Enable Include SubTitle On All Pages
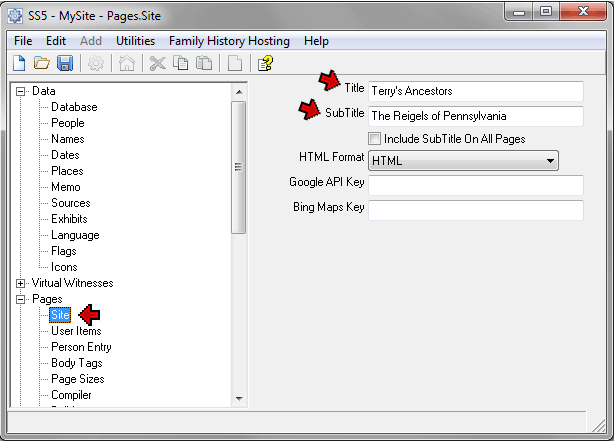615x443 pixels. click(x=375, y=139)
